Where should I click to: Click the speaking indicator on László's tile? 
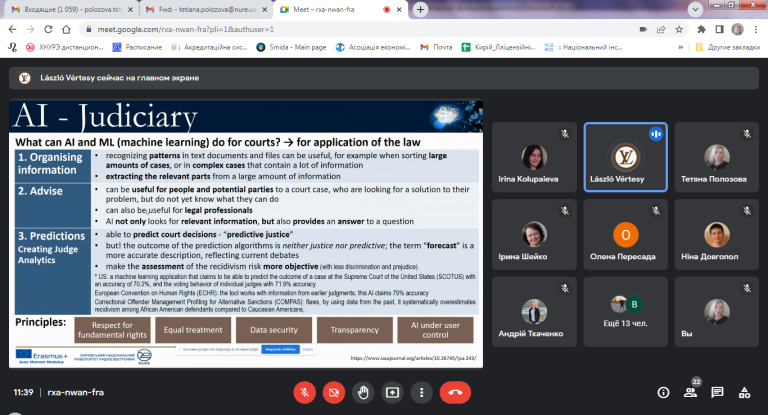click(x=656, y=134)
